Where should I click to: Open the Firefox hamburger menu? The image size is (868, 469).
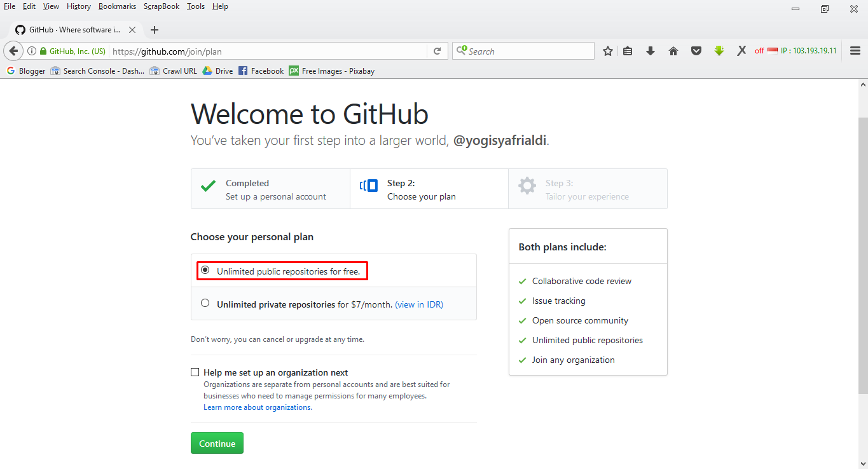click(855, 51)
